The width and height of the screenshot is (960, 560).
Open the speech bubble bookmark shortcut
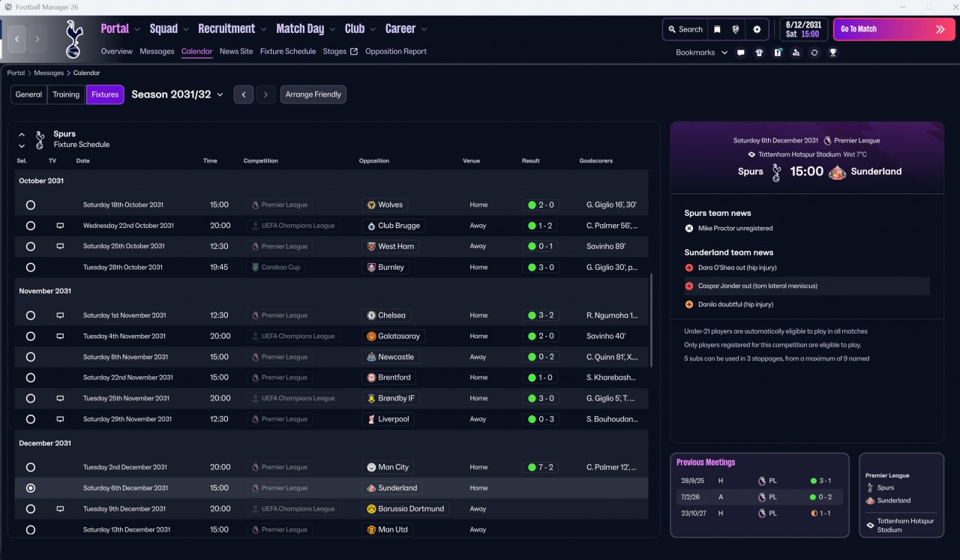[x=741, y=52]
